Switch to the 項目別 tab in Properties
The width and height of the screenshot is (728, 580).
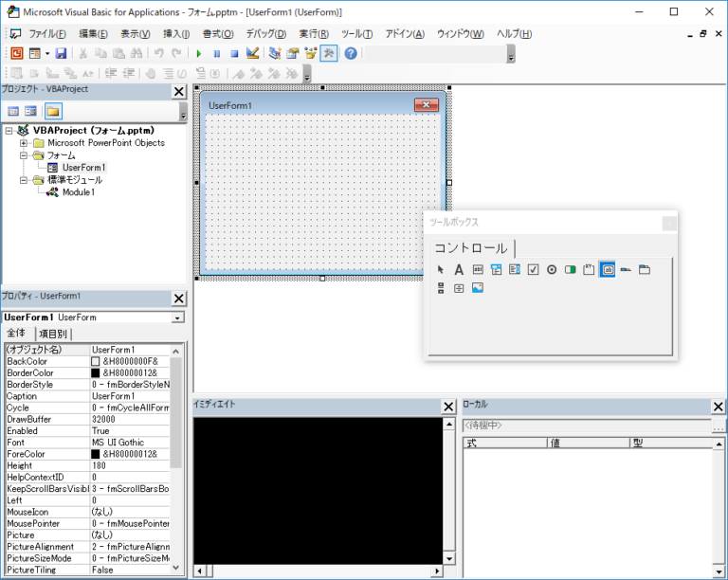point(53,334)
